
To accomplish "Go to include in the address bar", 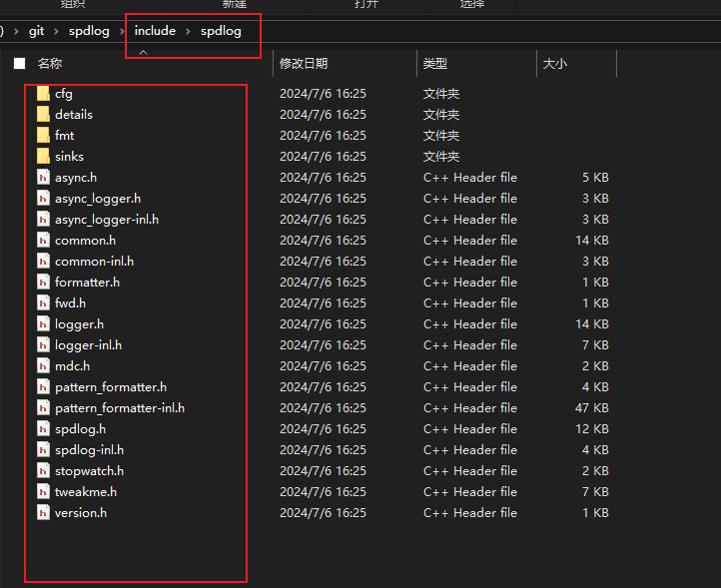I will point(155,31).
